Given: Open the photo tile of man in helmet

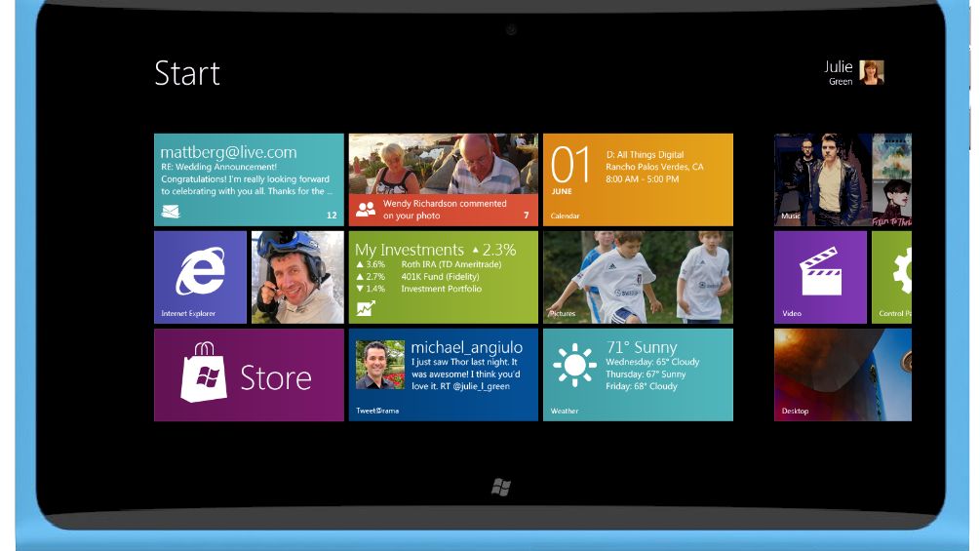Looking at the screenshot, I should [x=297, y=277].
